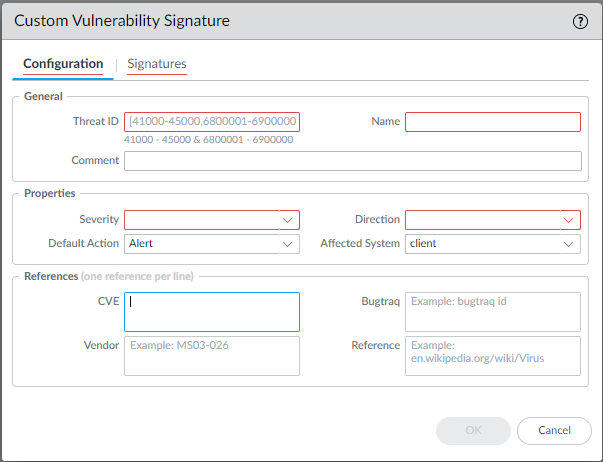Click the Vendor reference text area
This screenshot has width=603, height=462.
[212, 355]
